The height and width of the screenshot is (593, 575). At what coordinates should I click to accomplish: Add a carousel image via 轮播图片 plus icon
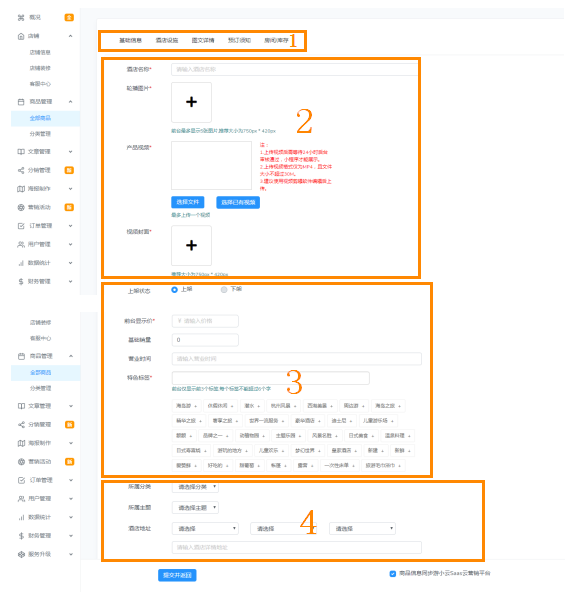click(191, 102)
